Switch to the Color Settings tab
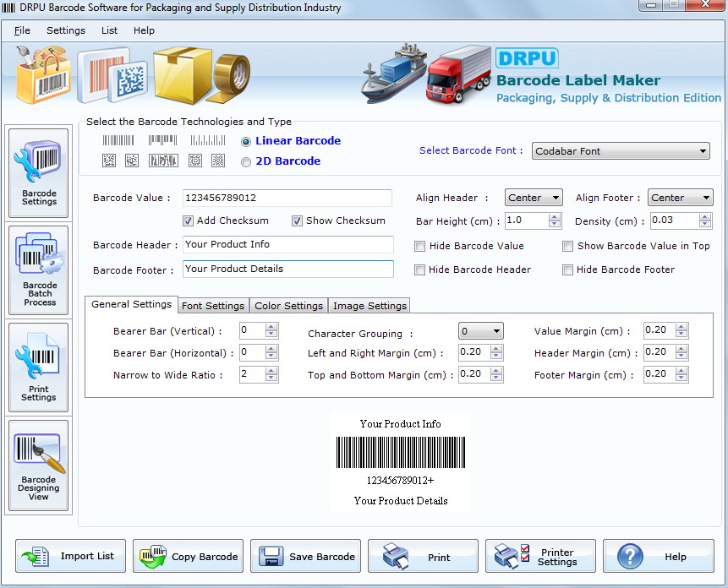The height and width of the screenshot is (588, 728). [x=288, y=306]
